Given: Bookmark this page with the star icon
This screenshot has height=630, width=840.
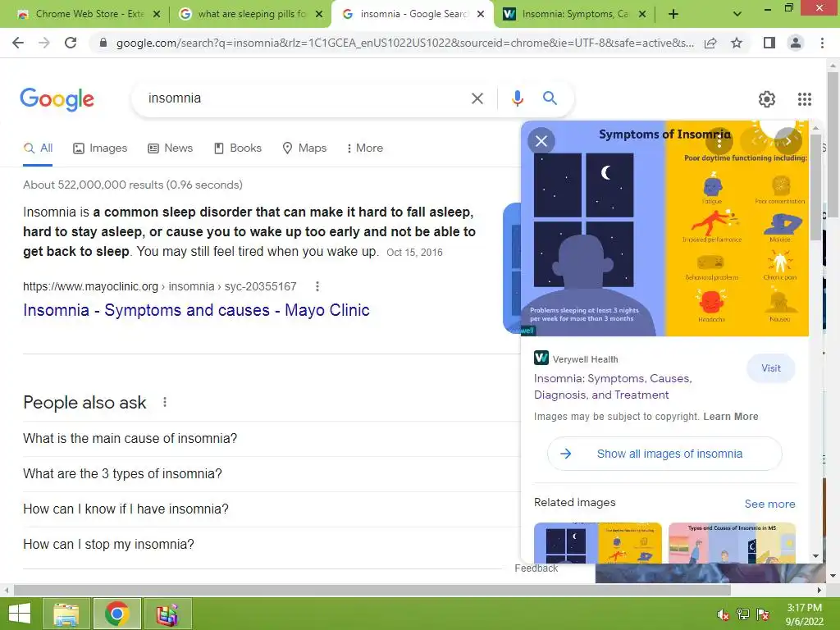Looking at the screenshot, I should (x=737, y=43).
